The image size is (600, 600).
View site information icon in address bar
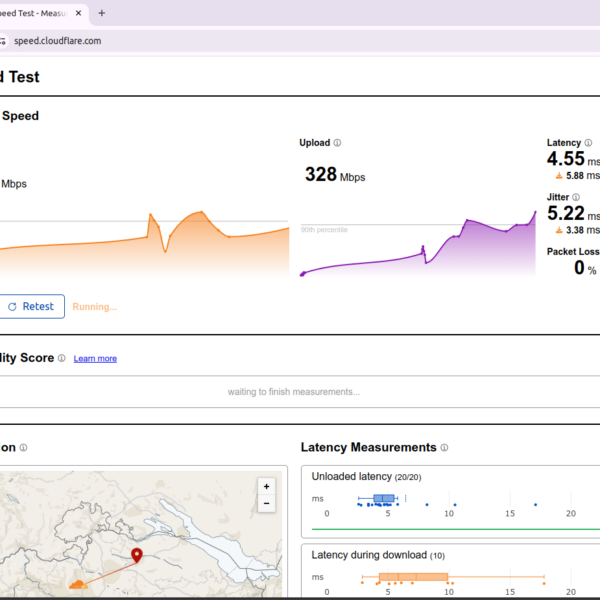click(x=3, y=41)
